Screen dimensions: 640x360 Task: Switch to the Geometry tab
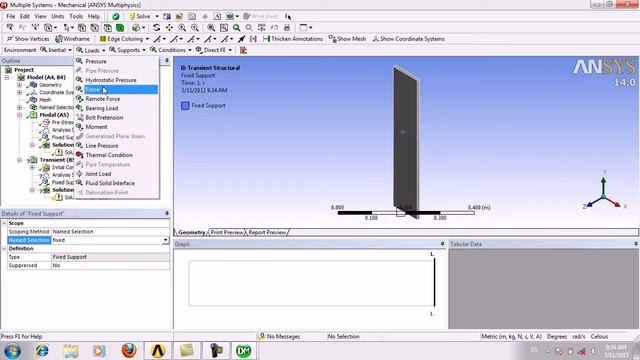pyautogui.click(x=191, y=232)
